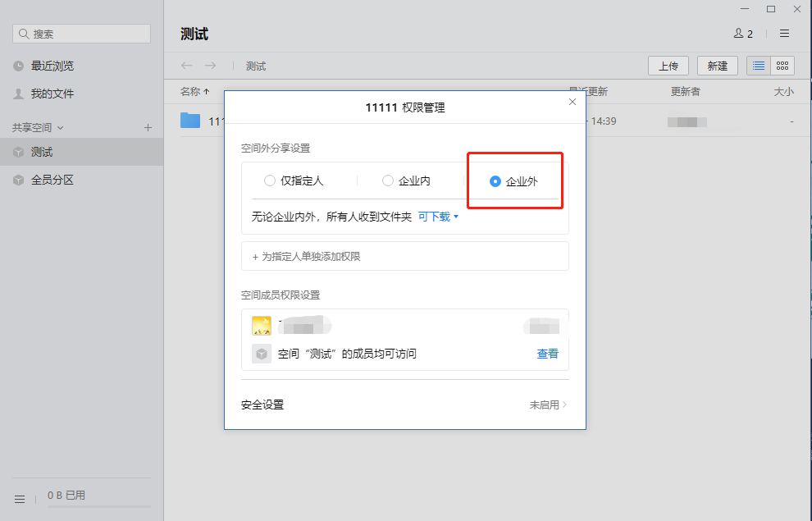Open the top-right hamburger menu
812x521 pixels.
[785, 34]
